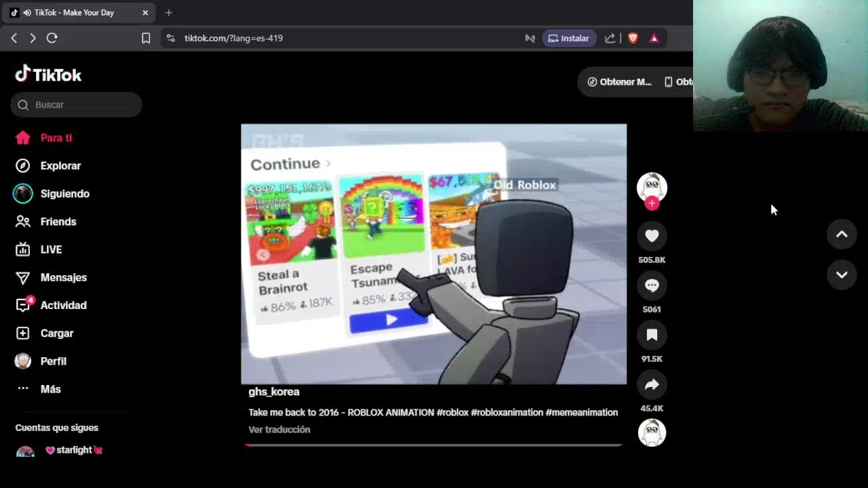Click the Buscar search field
This screenshot has width=868, height=488.
(x=76, y=104)
